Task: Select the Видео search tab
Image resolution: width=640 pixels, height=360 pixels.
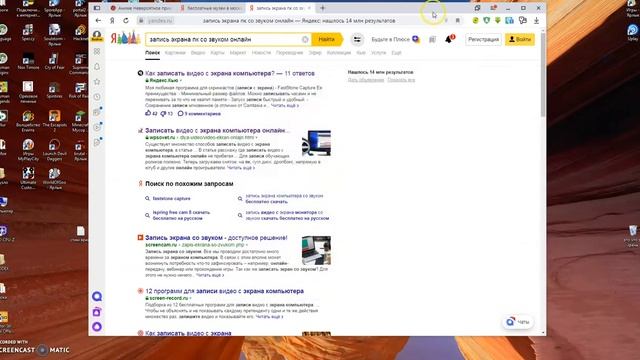Action: 198,53
